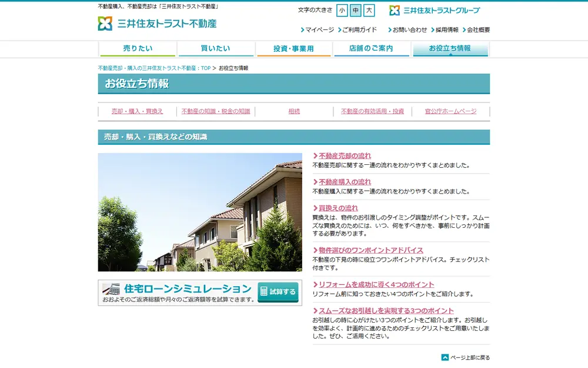This screenshot has height=368, width=588.
Task: Set text size to 中
Action: coord(356,11)
